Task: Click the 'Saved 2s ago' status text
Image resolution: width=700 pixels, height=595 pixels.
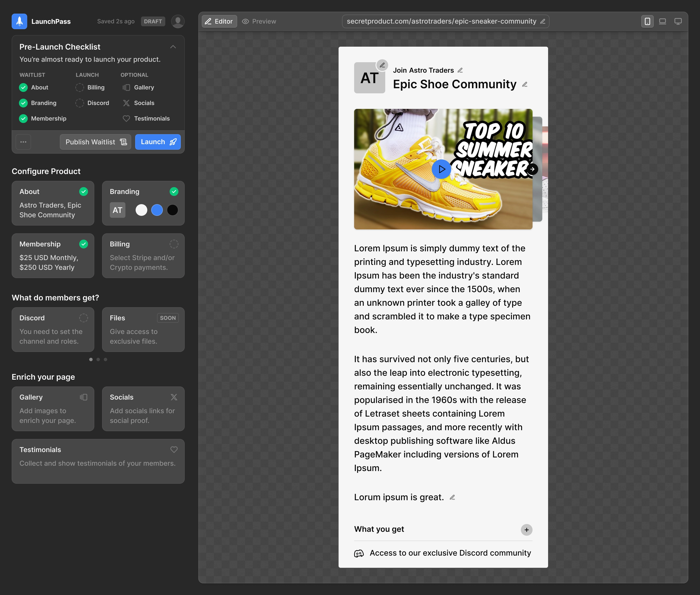Action: coord(116,21)
